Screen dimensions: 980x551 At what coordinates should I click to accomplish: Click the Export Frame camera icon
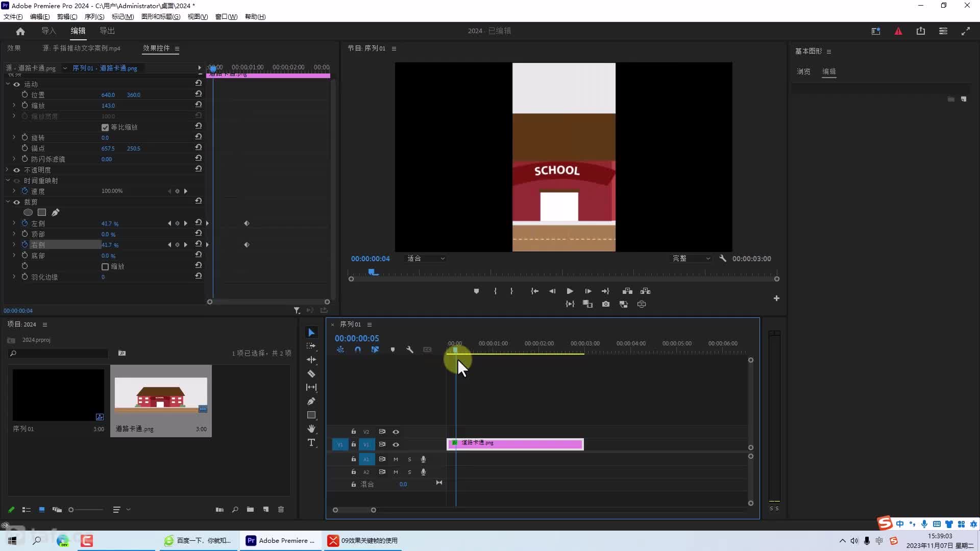coord(605,304)
